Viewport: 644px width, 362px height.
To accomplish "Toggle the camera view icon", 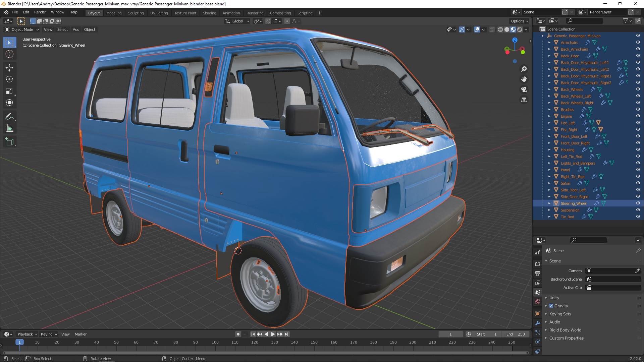I will (524, 89).
